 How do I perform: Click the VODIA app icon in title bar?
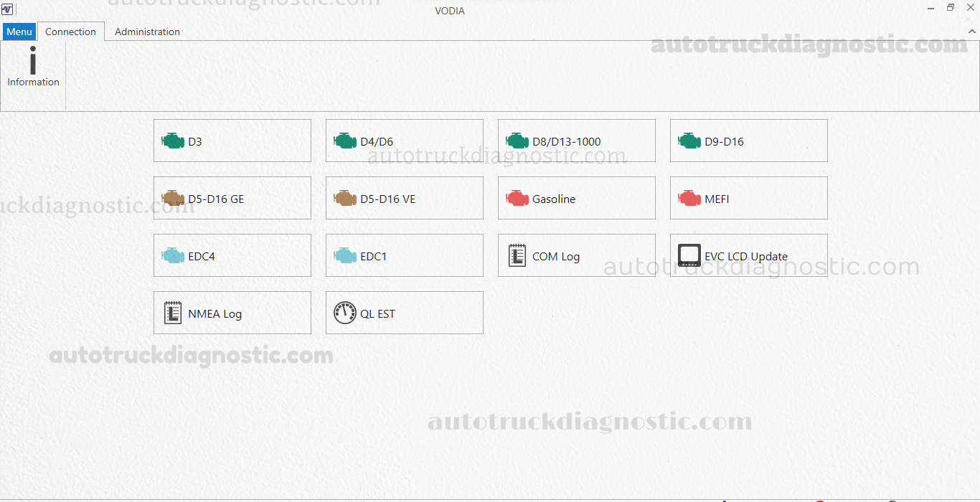8,9
